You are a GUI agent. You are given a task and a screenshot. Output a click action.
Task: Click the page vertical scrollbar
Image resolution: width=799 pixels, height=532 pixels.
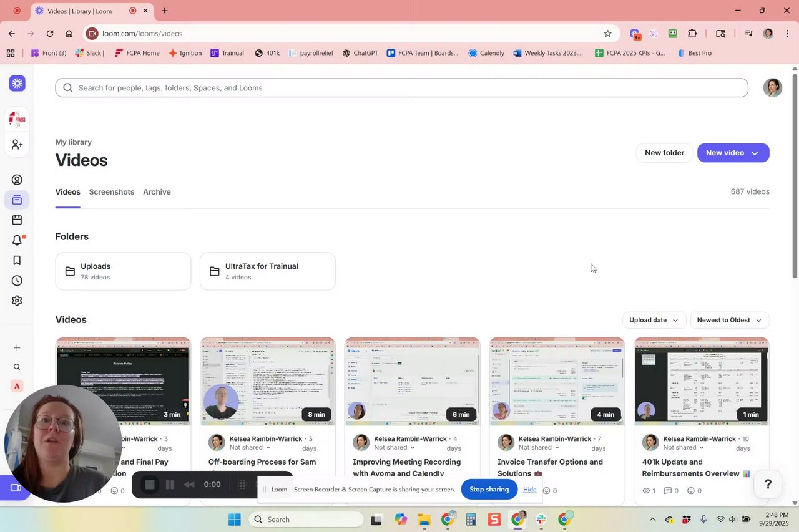795,176
